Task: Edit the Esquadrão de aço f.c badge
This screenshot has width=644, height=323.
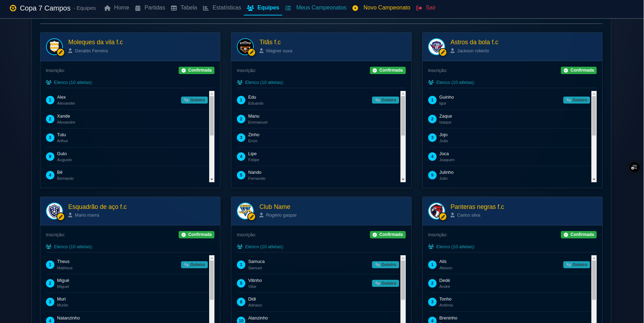Action: (x=61, y=217)
